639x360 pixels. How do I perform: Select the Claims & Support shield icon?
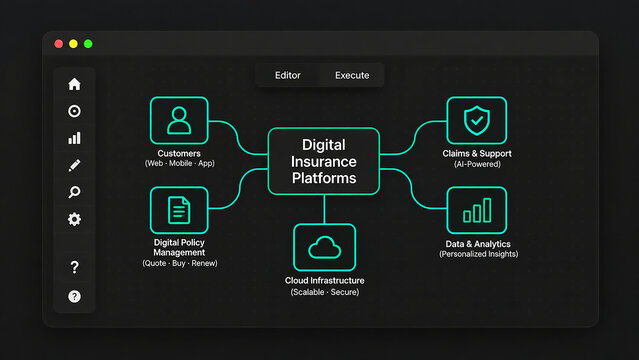click(x=477, y=121)
